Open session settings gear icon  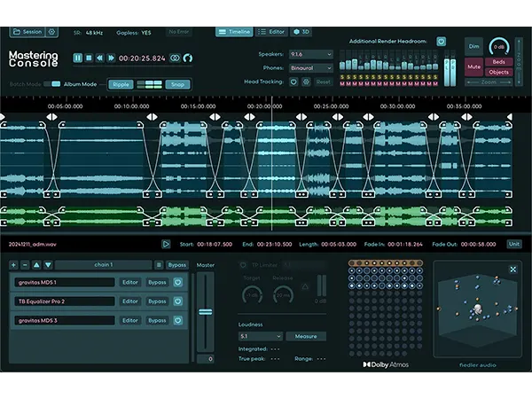pos(51,32)
